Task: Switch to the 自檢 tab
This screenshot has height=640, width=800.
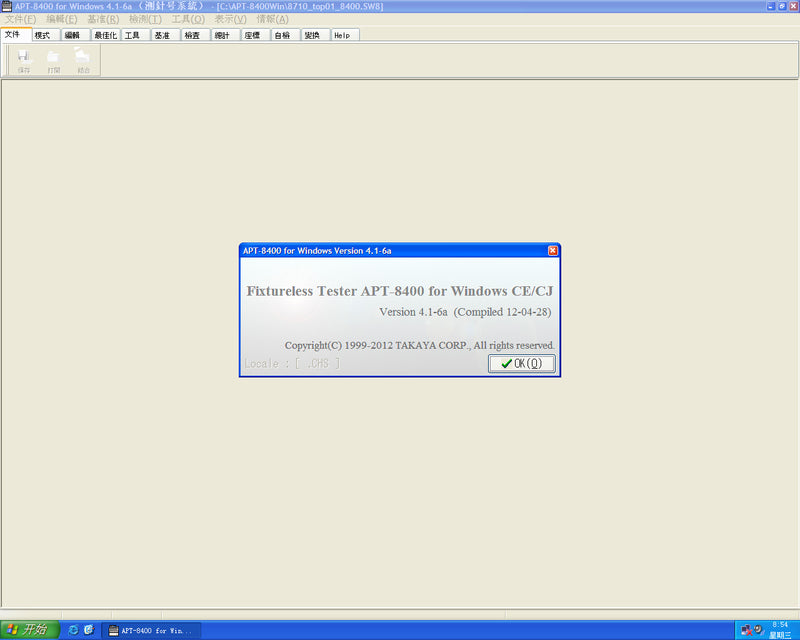Action: point(286,35)
